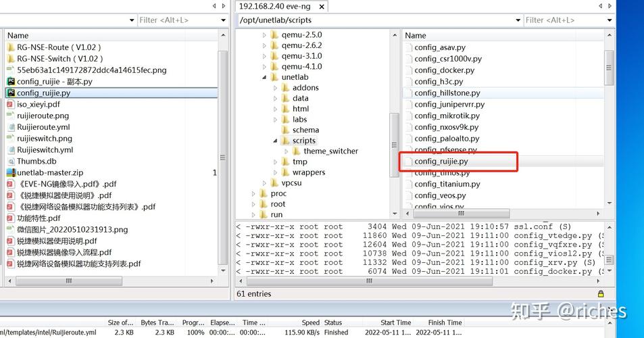Screen dimensions: 644x338
Task: Click 功能特性.pdf PDF icon
Action: click(11, 218)
